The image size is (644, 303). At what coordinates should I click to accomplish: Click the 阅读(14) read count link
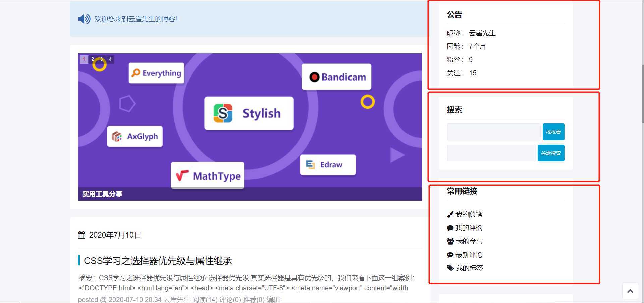pyautogui.click(x=205, y=299)
